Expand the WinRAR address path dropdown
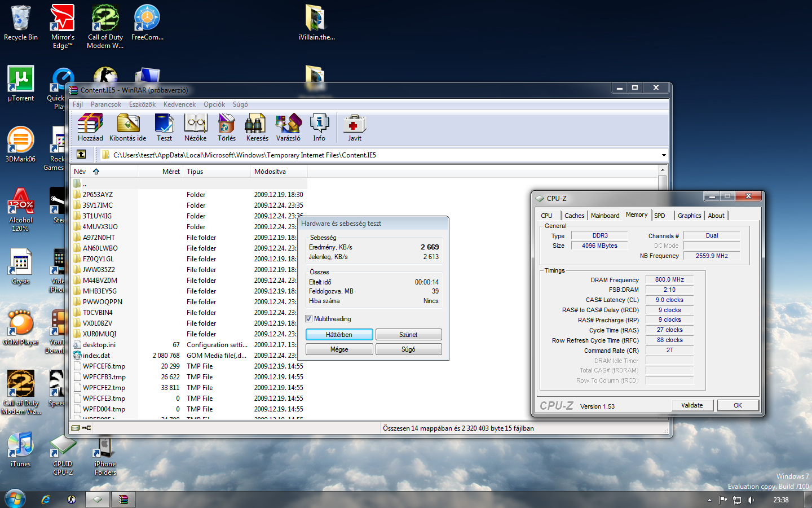The height and width of the screenshot is (508, 812). tap(664, 155)
